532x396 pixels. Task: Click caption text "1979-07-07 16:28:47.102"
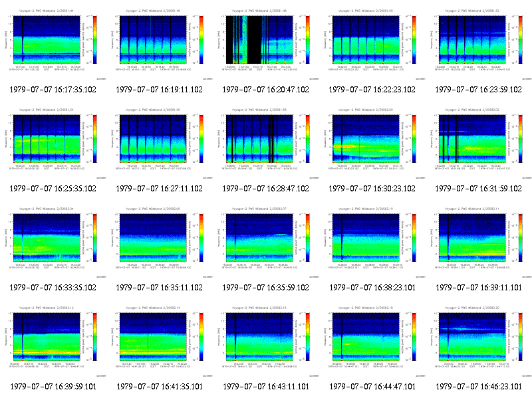(265, 189)
